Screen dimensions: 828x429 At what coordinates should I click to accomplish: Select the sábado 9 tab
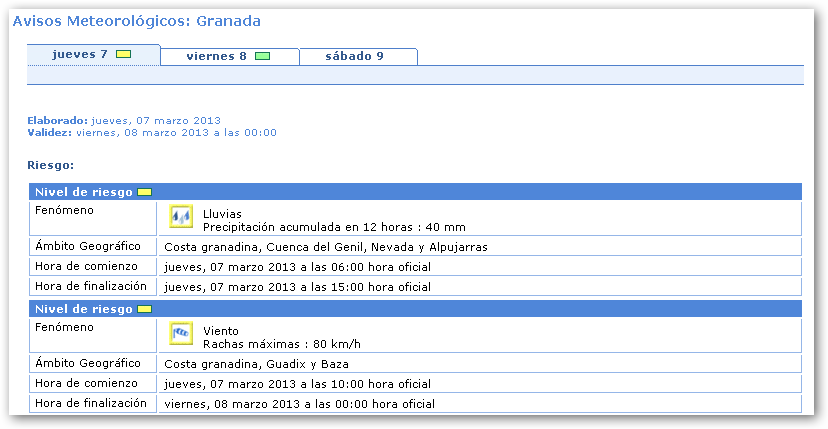click(x=355, y=56)
